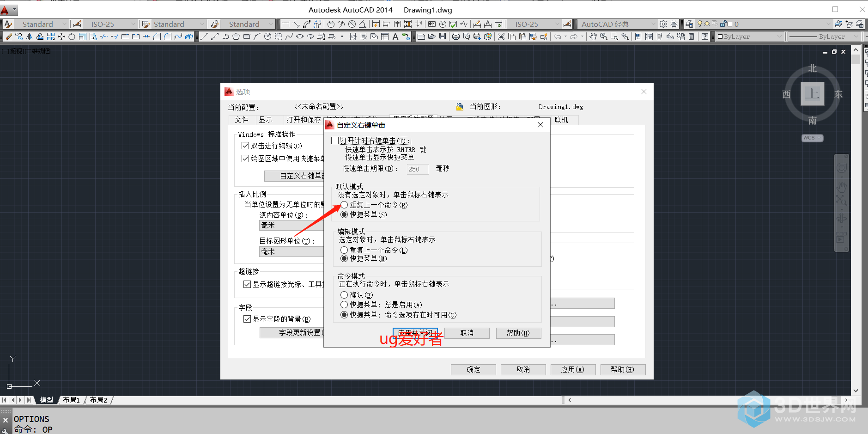Switch to the 联机 tab
Image resolution: width=868 pixels, height=434 pixels.
561,120
